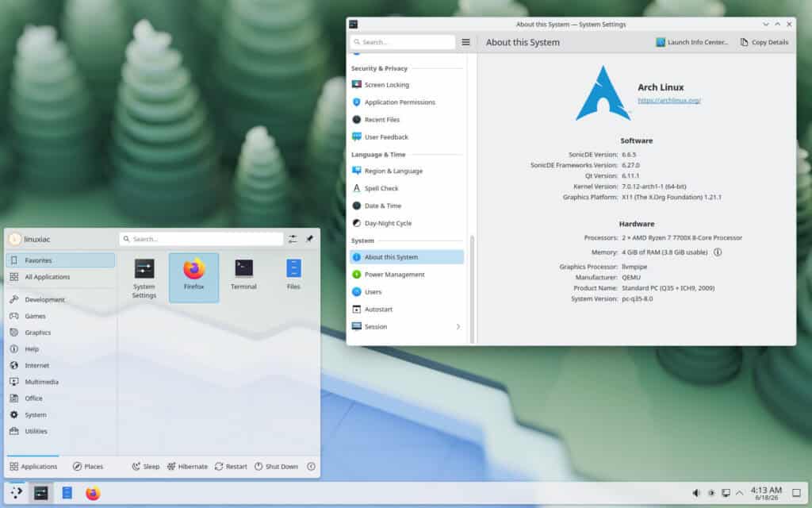Open the archlinux.org link
Viewport: 812px width, 508px height.
point(669,101)
